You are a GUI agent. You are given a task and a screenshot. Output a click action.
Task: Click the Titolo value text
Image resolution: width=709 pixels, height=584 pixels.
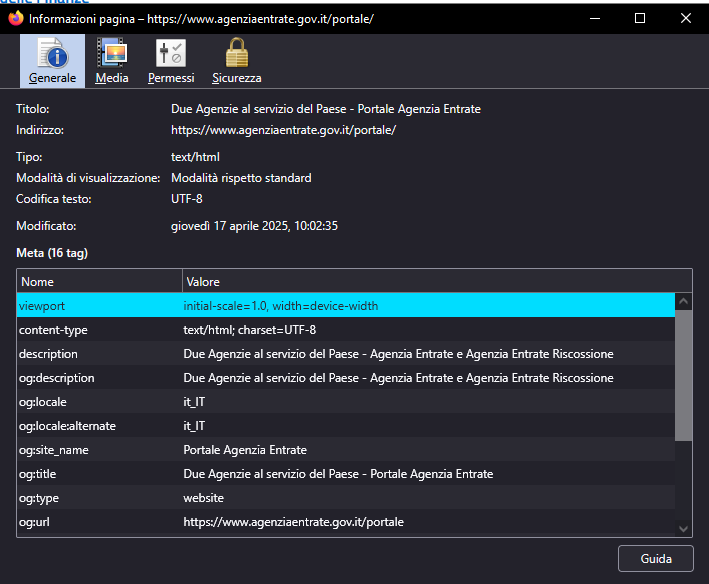pos(326,109)
